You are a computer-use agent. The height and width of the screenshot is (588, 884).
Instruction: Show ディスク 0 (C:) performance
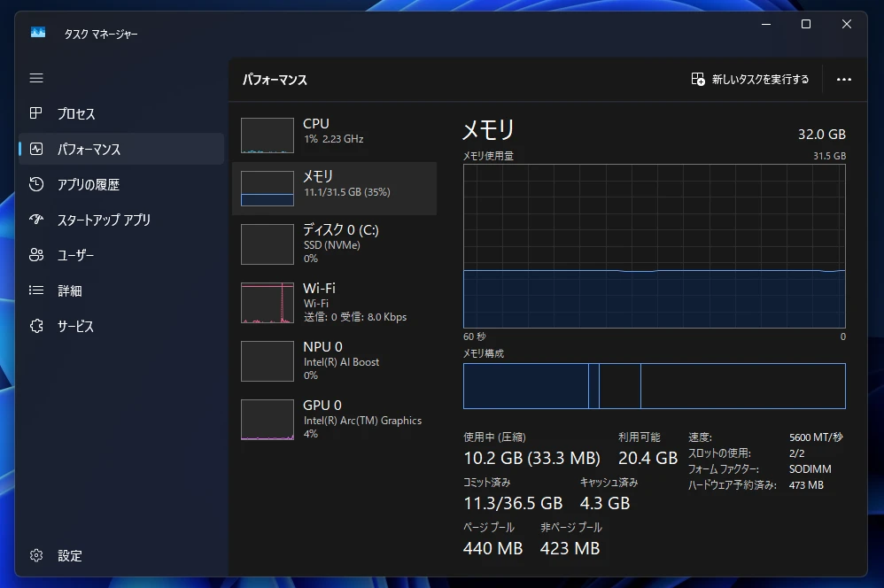(334, 244)
